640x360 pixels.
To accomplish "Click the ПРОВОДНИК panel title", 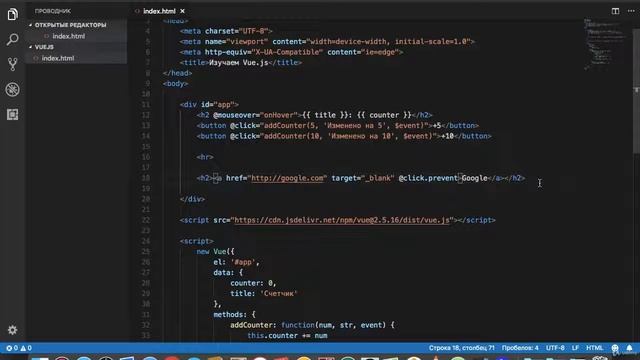I will point(53,11).
